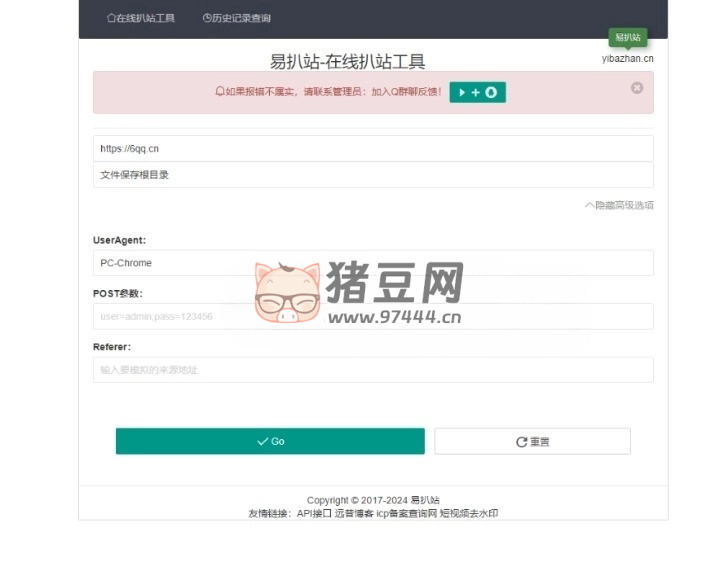This screenshot has height=584, width=720.
Task: Open the icp备案查询网 footer link
Action: (407, 513)
